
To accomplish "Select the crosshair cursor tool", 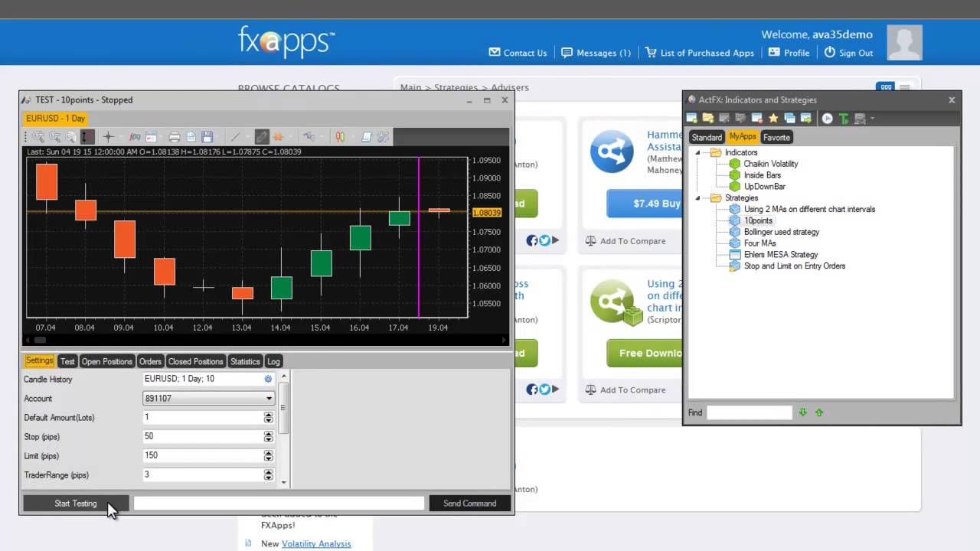I will 108,137.
